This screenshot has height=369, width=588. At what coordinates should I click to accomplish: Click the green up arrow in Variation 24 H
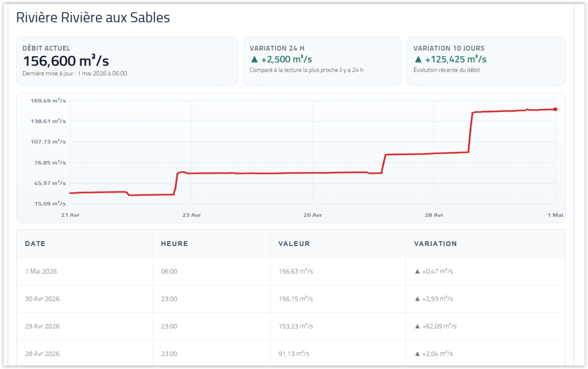(x=254, y=59)
